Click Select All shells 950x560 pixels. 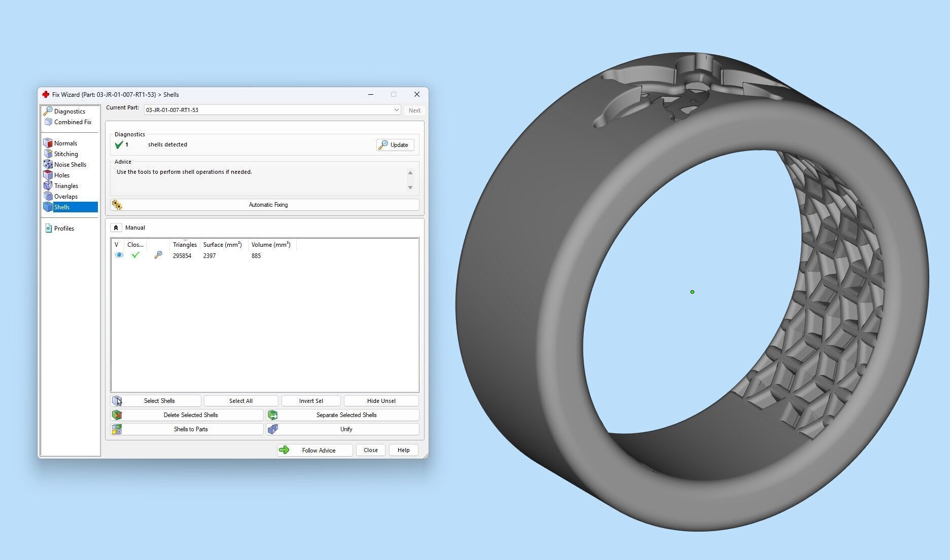coord(241,401)
